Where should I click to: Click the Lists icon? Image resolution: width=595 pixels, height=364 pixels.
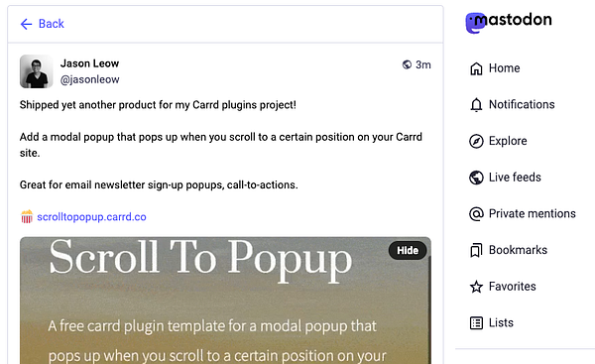pos(476,323)
